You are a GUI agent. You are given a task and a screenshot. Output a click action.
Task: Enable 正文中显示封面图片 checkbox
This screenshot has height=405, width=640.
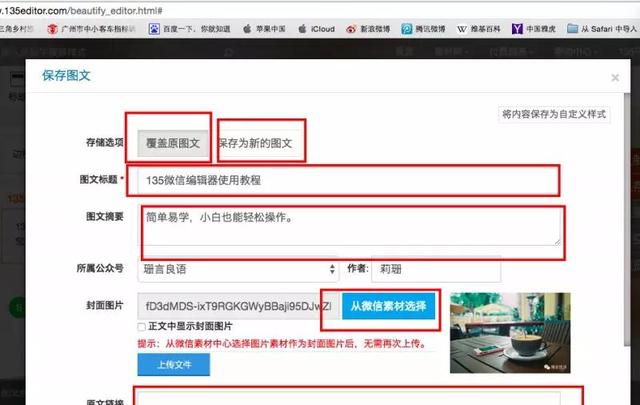tap(141, 326)
